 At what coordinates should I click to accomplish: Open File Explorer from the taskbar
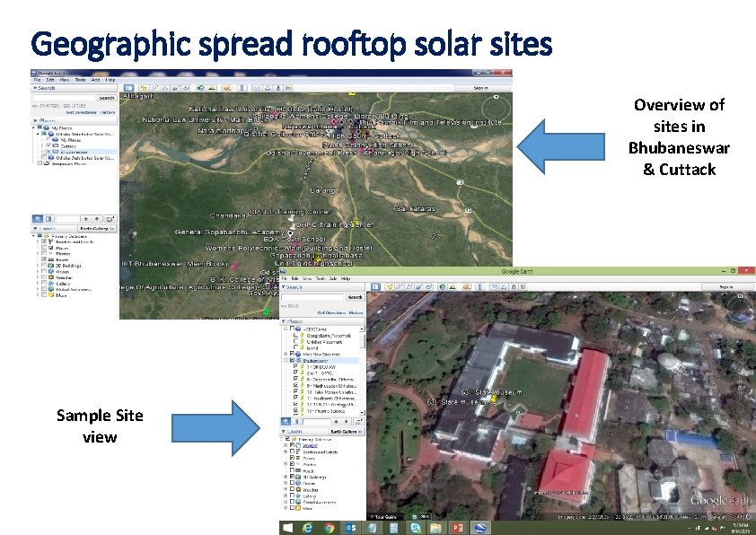pyautogui.click(x=435, y=528)
